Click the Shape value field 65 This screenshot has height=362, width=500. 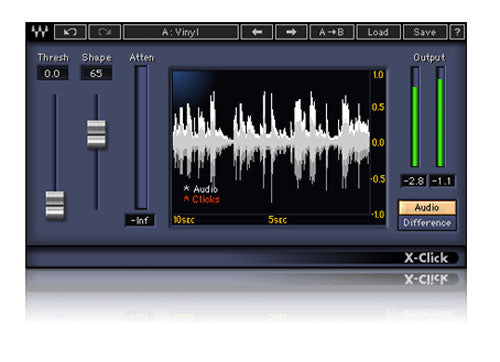tap(96, 73)
